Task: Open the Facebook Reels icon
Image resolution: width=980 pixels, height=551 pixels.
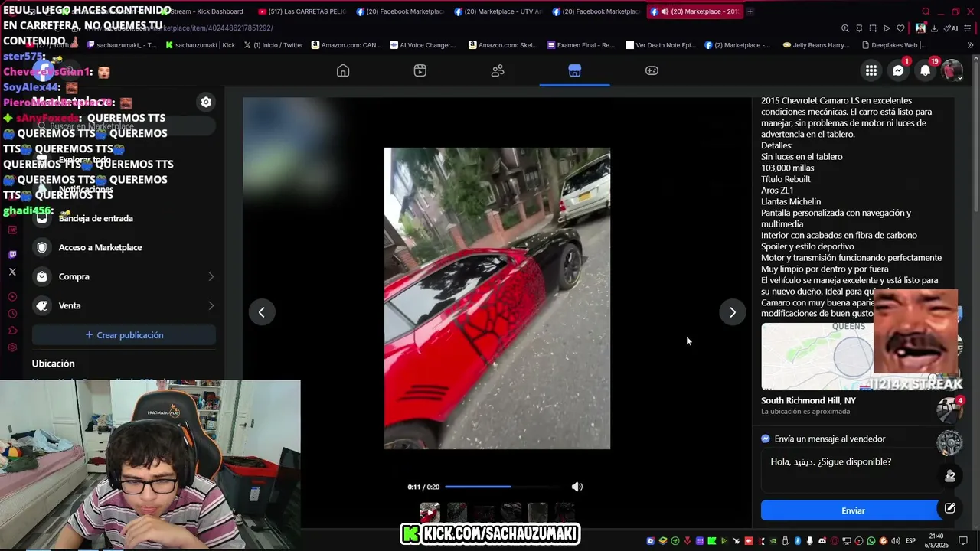Action: click(420, 70)
